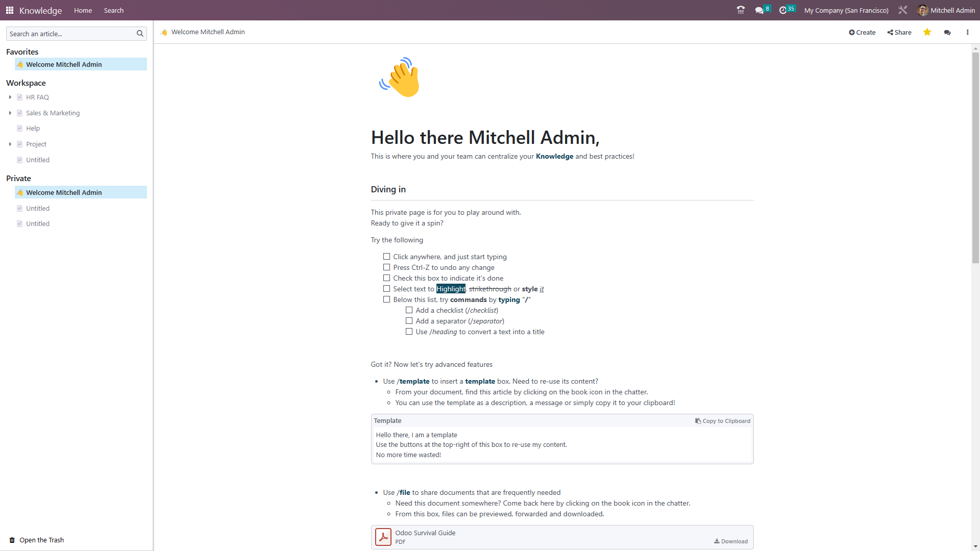Click the Sales & Marketing page icon
Viewport: 980px width, 551px height.
(19, 113)
